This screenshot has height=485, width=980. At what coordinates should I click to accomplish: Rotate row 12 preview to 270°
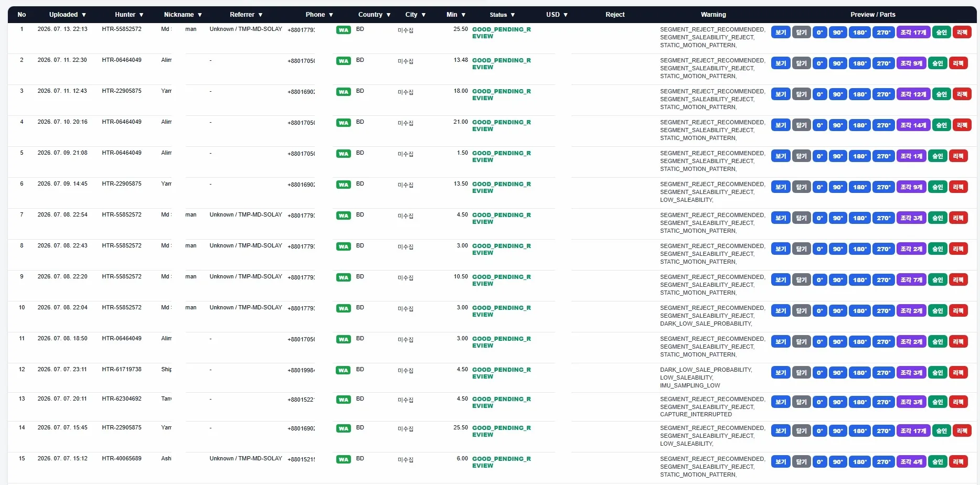click(x=884, y=373)
